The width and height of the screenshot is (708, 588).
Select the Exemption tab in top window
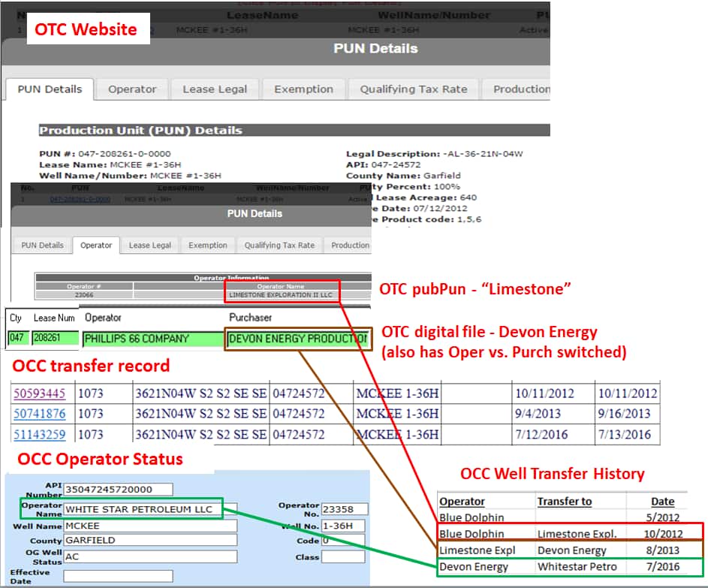(304, 89)
